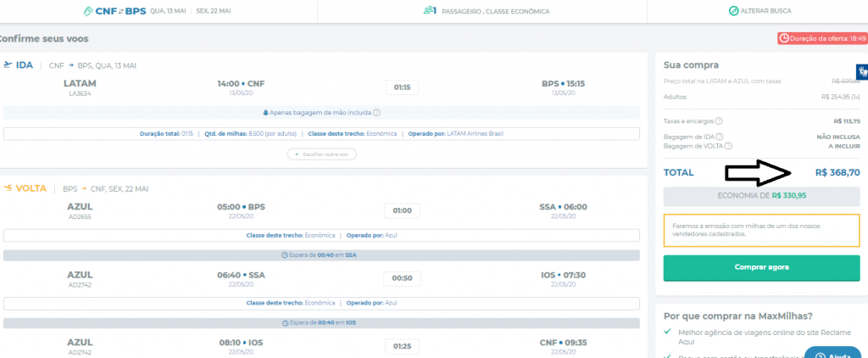This screenshot has height=358, width=868.
Task: Click the SSA layover clock icon
Action: pos(285,255)
